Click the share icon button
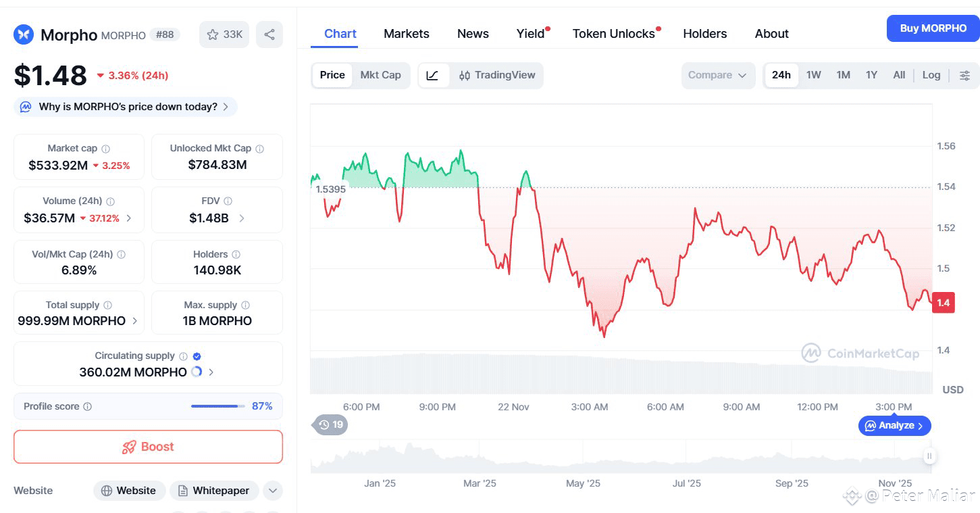 [x=269, y=34]
